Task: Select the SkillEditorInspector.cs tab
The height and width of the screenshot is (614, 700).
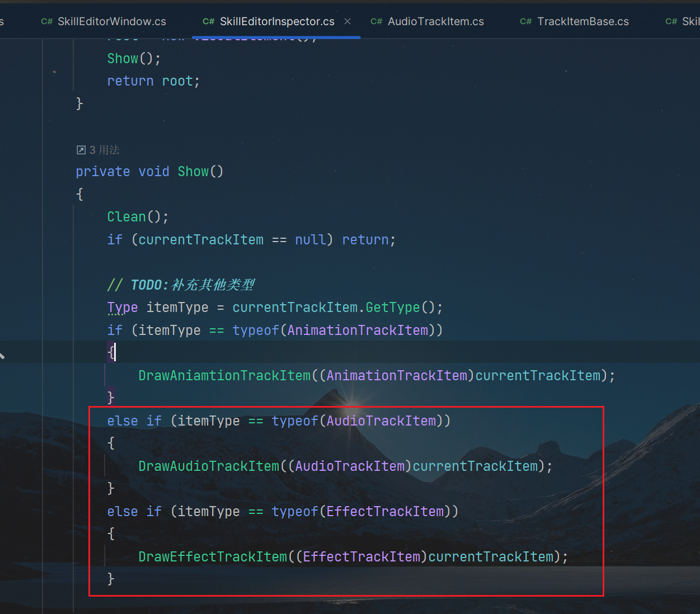Action: [x=277, y=21]
